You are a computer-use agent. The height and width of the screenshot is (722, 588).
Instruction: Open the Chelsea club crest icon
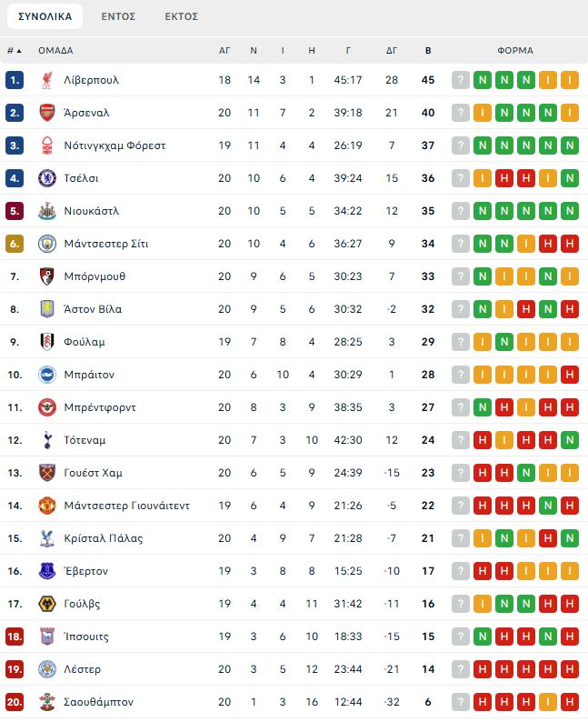[x=47, y=178]
